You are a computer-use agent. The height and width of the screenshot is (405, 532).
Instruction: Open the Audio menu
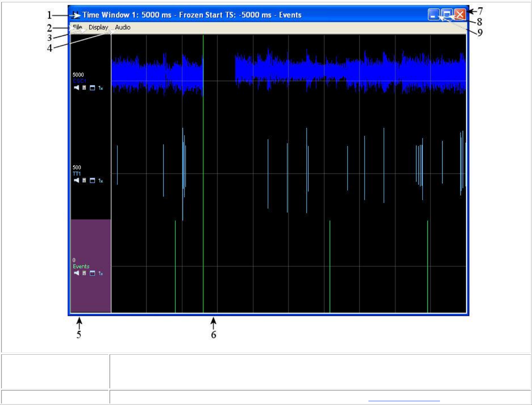[123, 27]
